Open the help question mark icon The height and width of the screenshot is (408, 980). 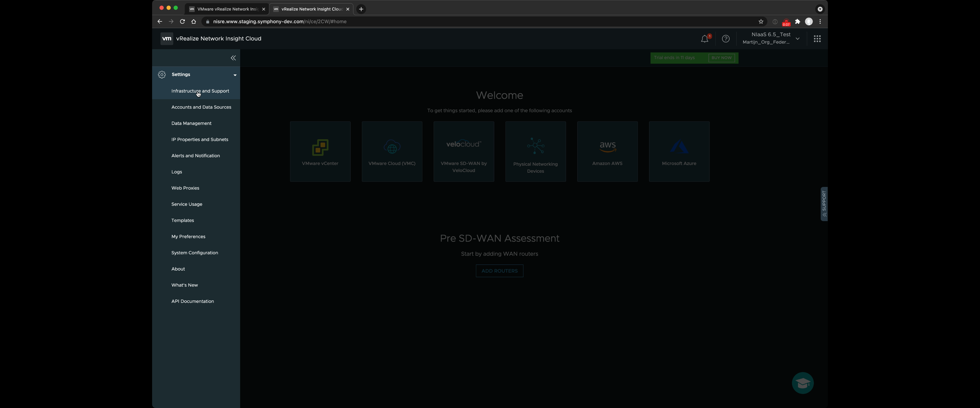(x=726, y=39)
